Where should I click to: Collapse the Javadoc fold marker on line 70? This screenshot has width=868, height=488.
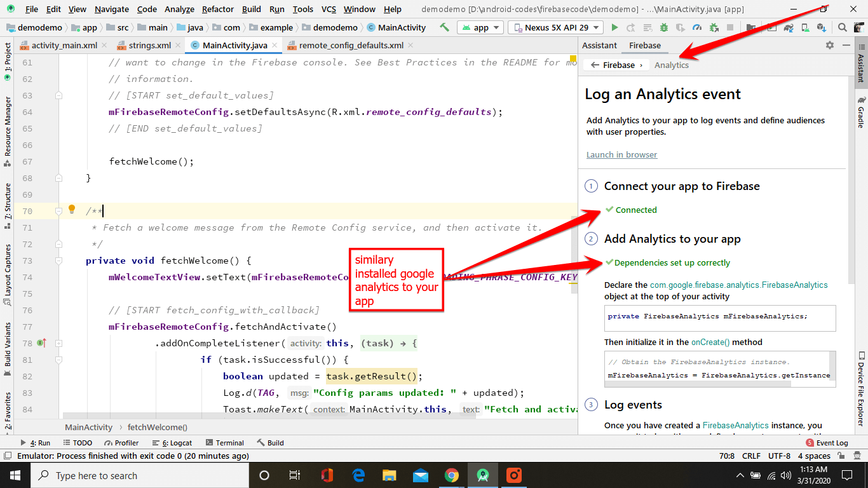[x=58, y=210]
